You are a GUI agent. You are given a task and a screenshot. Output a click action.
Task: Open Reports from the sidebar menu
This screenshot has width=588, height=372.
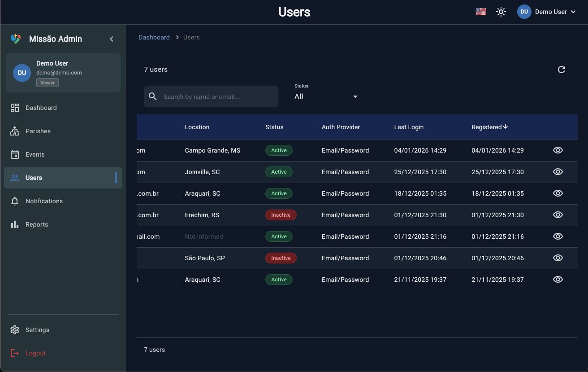pyautogui.click(x=37, y=224)
